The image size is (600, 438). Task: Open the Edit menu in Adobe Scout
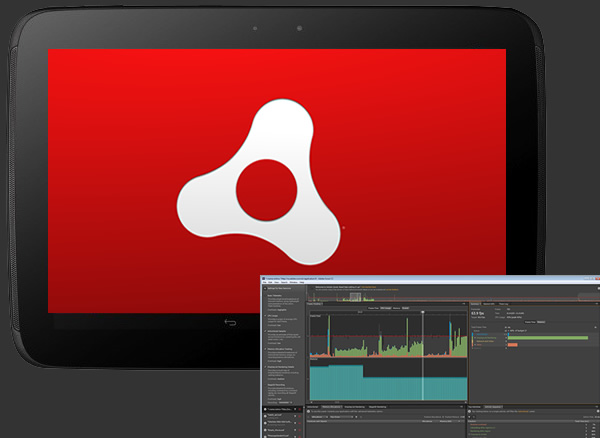[270, 282]
